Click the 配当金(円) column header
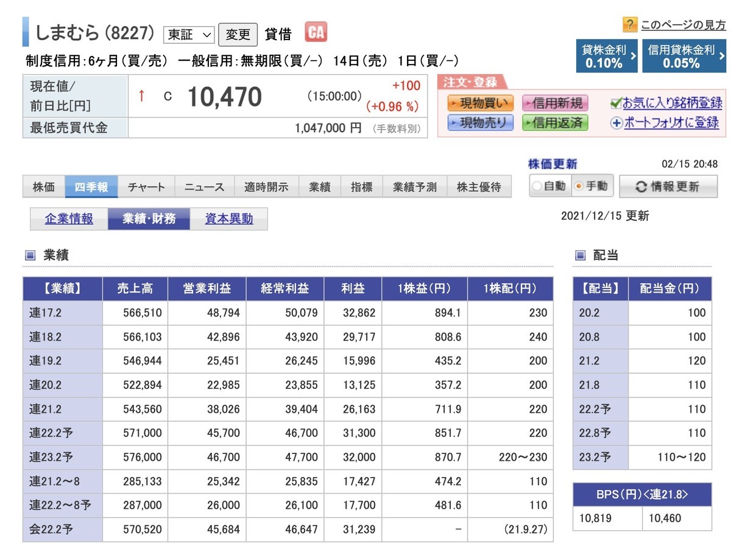 pyautogui.click(x=669, y=289)
